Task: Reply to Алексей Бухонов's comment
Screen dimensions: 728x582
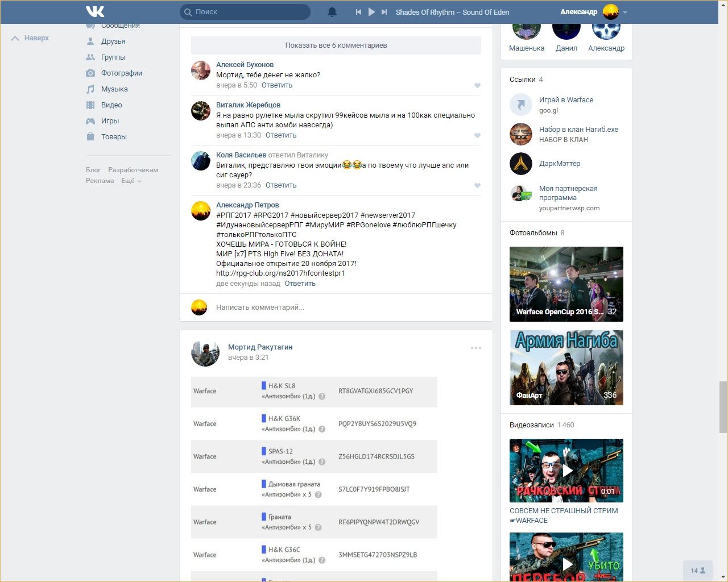Action: 277,85
